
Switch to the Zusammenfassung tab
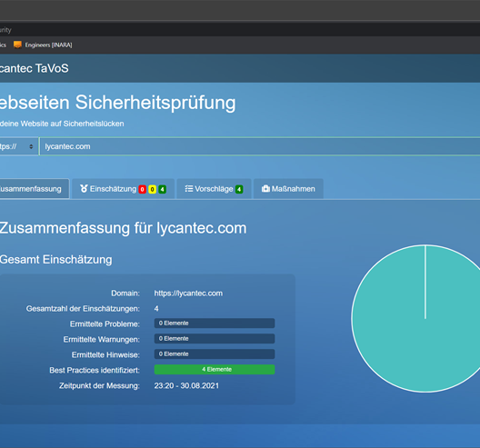(x=35, y=189)
